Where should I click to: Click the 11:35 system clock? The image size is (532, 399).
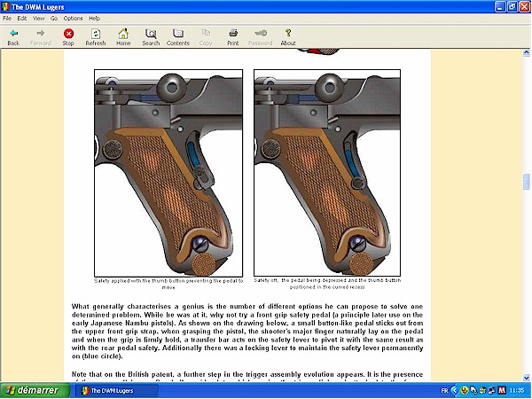point(516,390)
